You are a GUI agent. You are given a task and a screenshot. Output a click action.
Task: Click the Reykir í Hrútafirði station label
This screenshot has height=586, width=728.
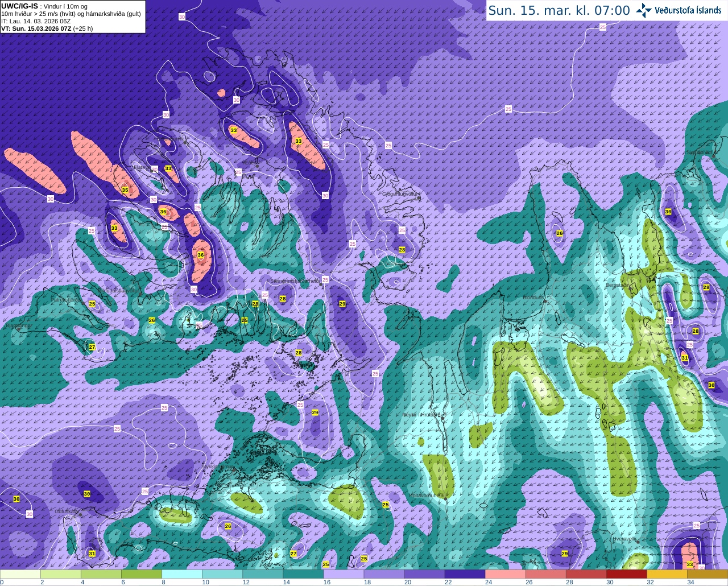click(422, 415)
